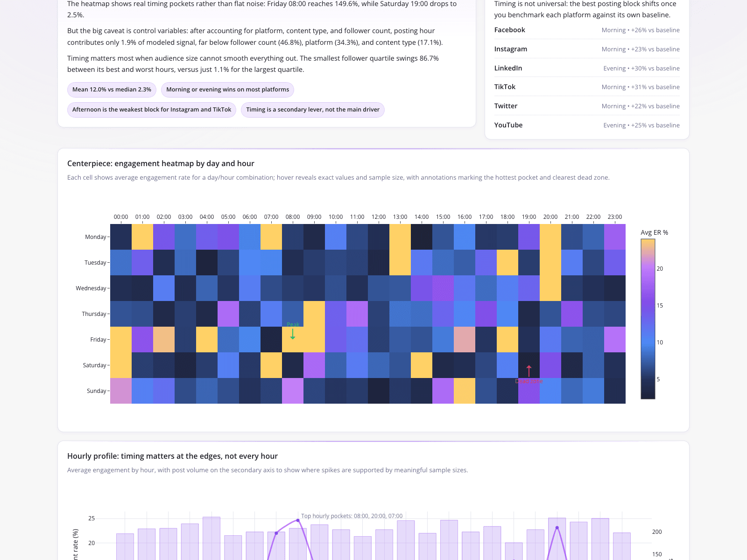Click the heatmap cell Sunday 00:00
Screen dimensions: 747x560
pyautogui.click(x=121, y=391)
